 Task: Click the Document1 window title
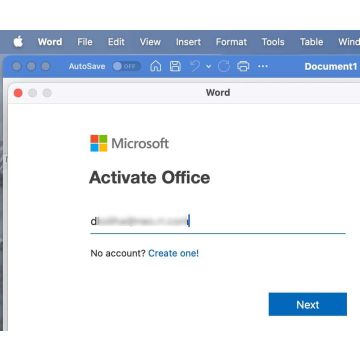click(x=331, y=66)
